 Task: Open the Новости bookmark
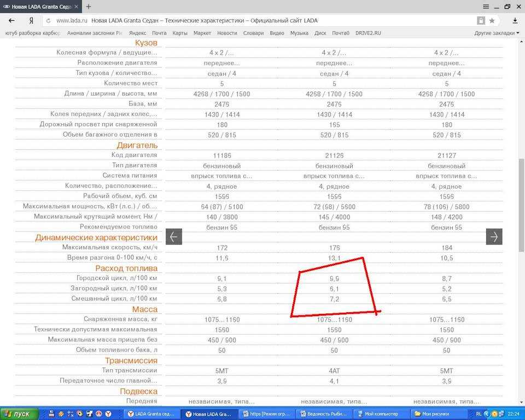click(x=227, y=33)
